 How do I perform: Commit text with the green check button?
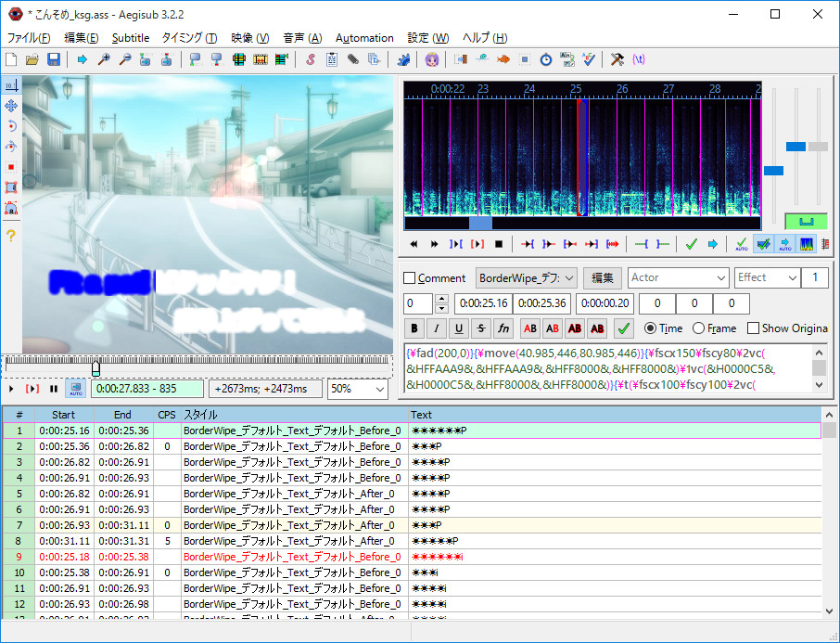click(x=624, y=328)
